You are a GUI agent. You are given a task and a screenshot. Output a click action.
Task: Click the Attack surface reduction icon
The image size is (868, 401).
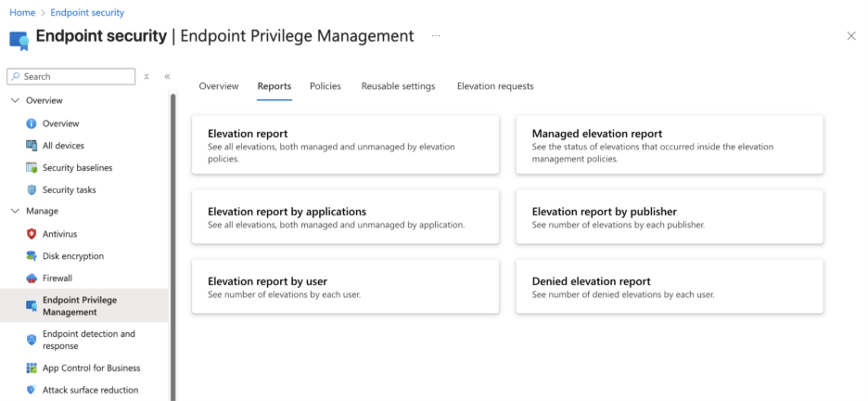[x=32, y=391]
